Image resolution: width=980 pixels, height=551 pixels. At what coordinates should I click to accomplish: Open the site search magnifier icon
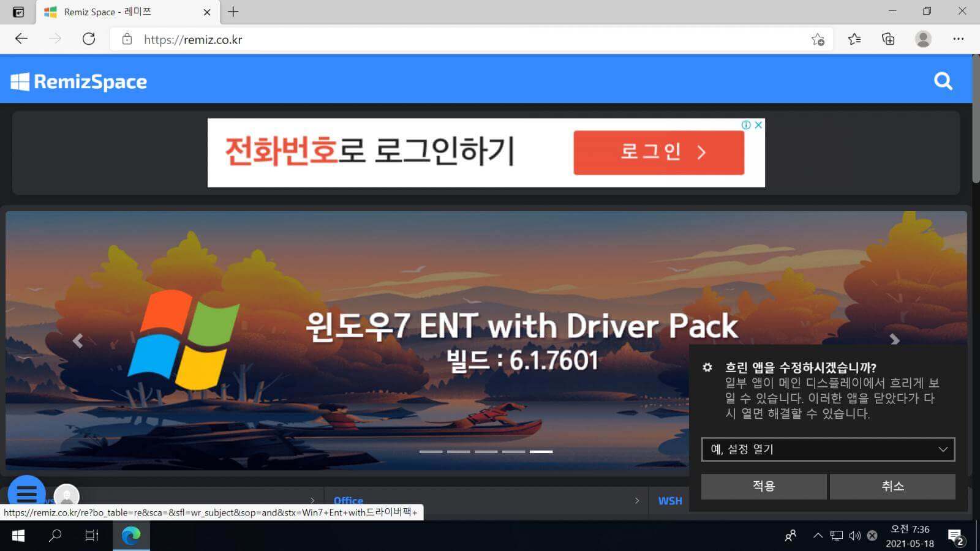pyautogui.click(x=943, y=81)
